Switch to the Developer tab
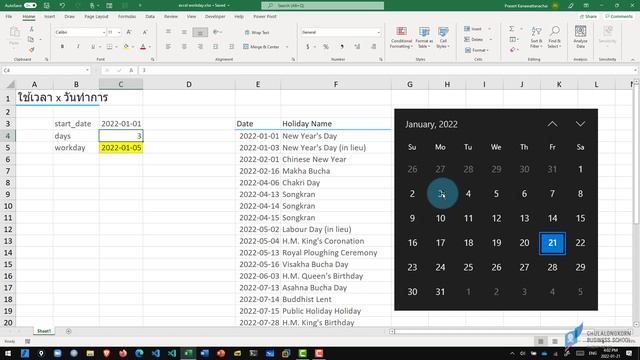The height and width of the screenshot is (360, 640). tap(215, 17)
